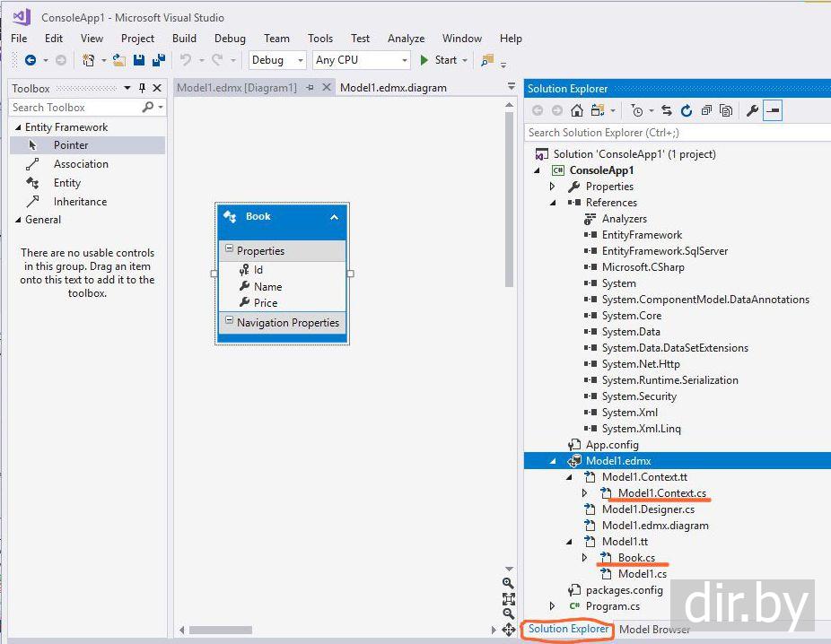
Task: Click Collapse All in Solution Explorer toolbar
Action: pyautogui.click(x=706, y=110)
